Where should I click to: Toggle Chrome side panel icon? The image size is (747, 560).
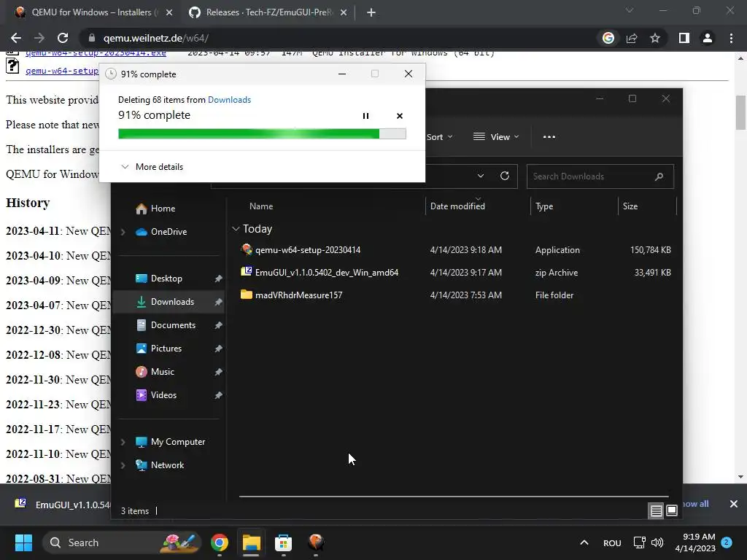coord(684,38)
